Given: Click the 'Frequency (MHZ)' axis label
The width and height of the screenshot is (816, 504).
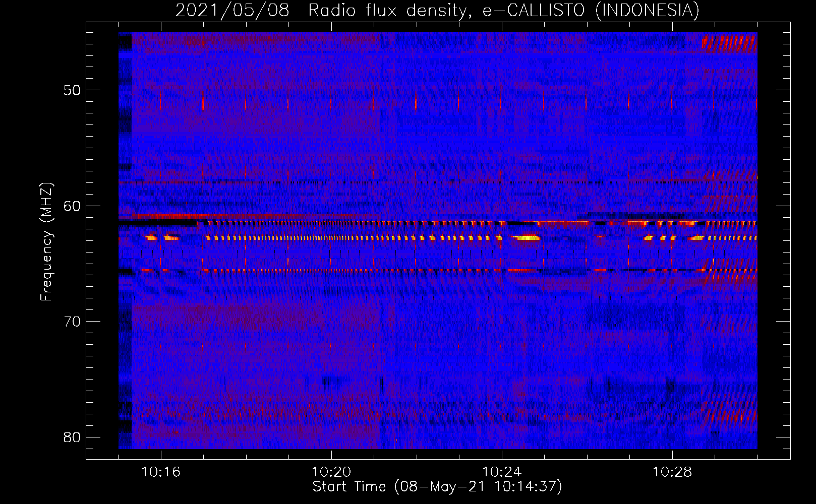Looking at the screenshot, I should (46, 242).
